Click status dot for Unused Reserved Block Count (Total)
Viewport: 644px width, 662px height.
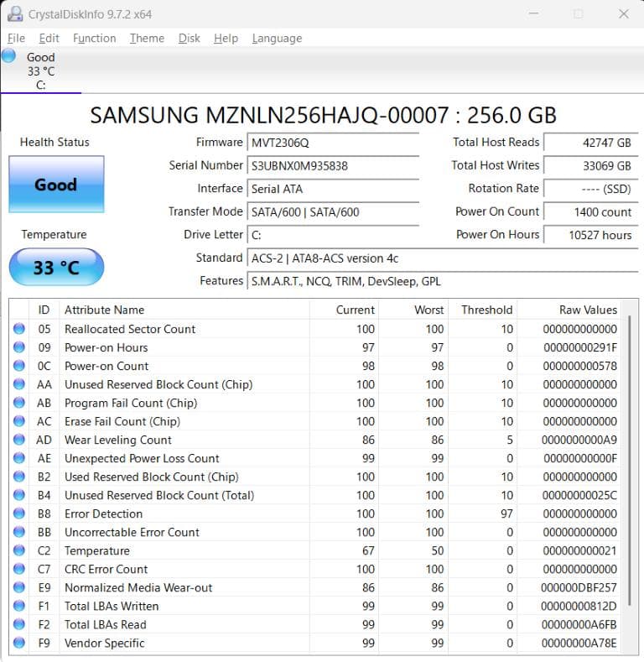point(19,495)
